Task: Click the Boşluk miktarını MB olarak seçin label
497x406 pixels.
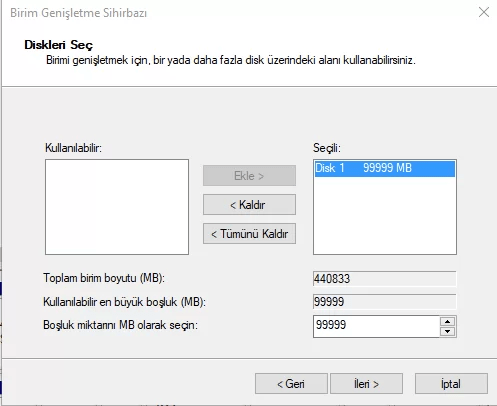Action: pyautogui.click(x=120, y=325)
